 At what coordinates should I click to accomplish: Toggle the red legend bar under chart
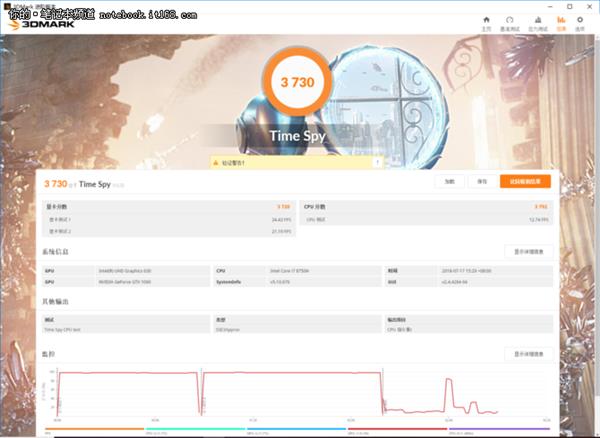tap(397, 429)
